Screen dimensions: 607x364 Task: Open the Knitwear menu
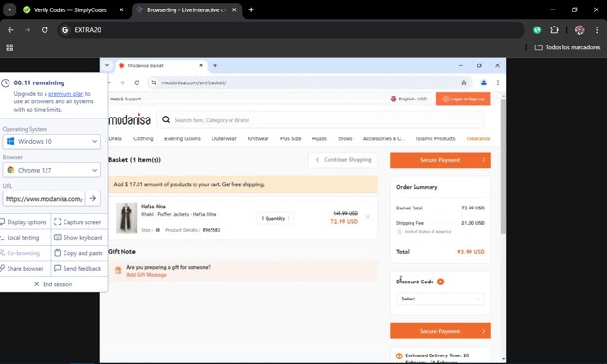click(x=258, y=138)
